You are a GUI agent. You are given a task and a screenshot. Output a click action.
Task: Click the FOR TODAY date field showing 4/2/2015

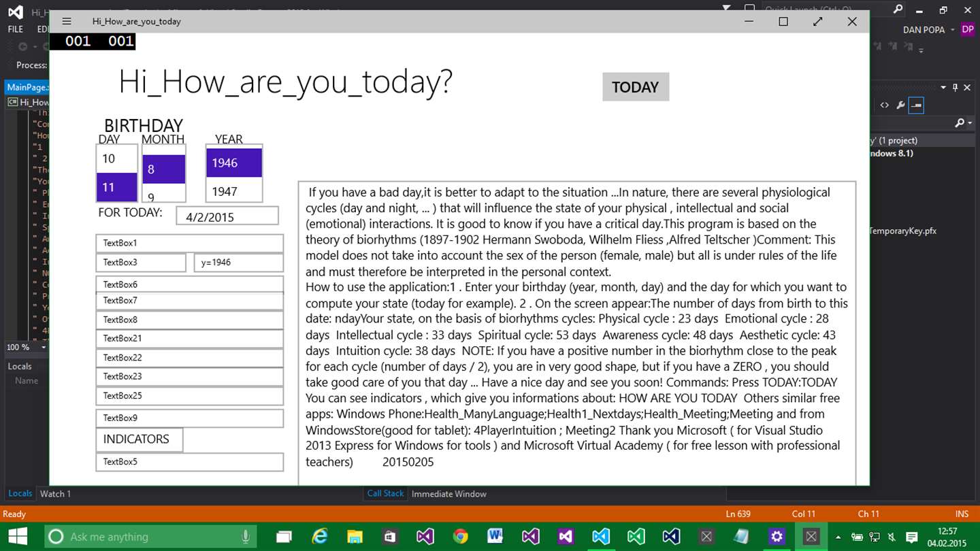227,216
